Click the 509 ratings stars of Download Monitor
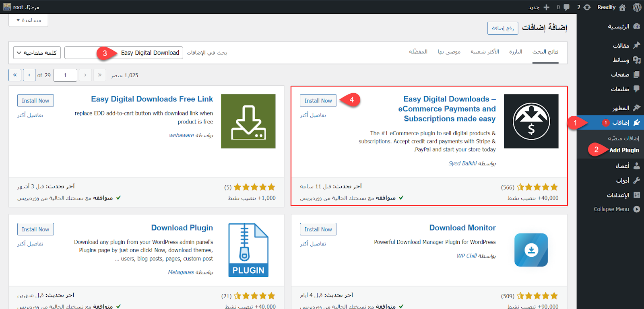This screenshot has width=644, height=309. coord(537,296)
